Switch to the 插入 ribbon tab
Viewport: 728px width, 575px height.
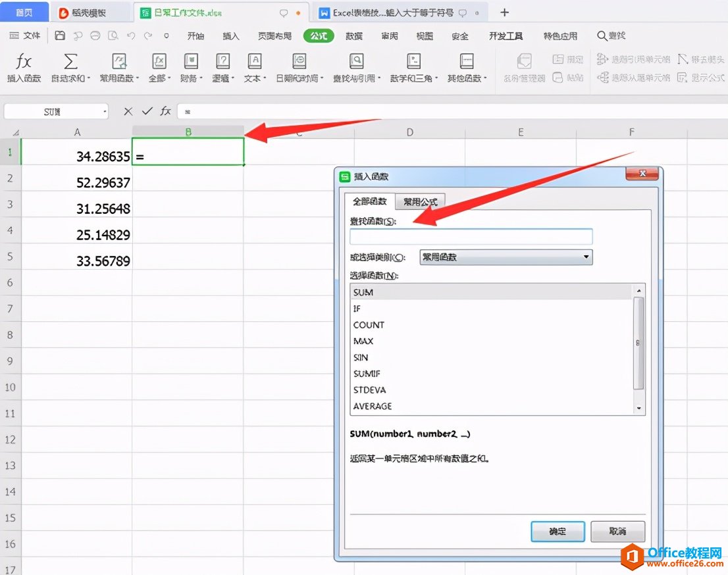pos(231,36)
